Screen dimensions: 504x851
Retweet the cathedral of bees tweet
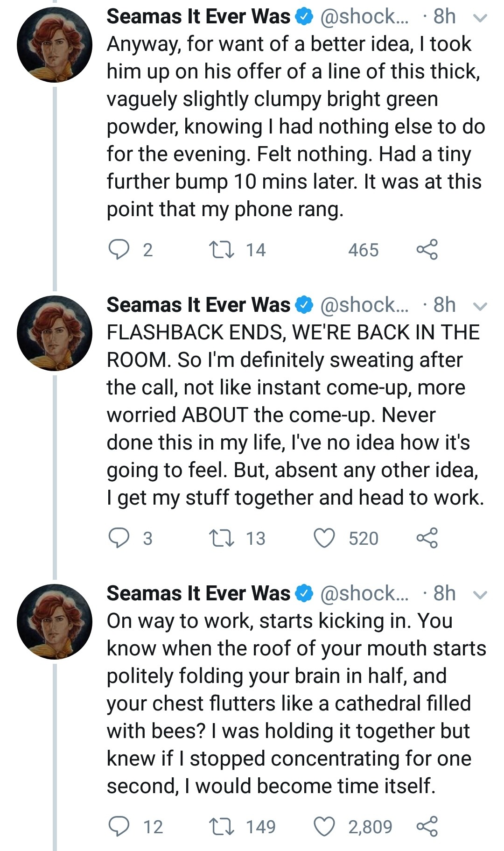(221, 826)
